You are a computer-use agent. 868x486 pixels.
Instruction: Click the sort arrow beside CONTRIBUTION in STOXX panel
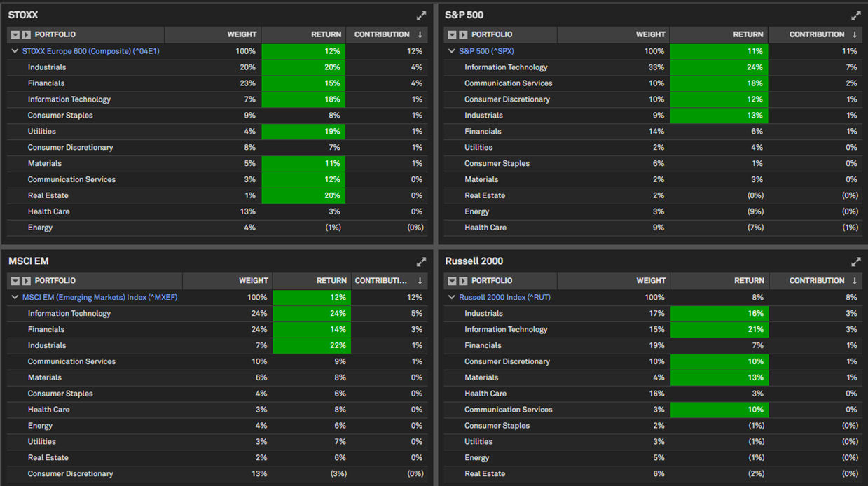tap(420, 34)
